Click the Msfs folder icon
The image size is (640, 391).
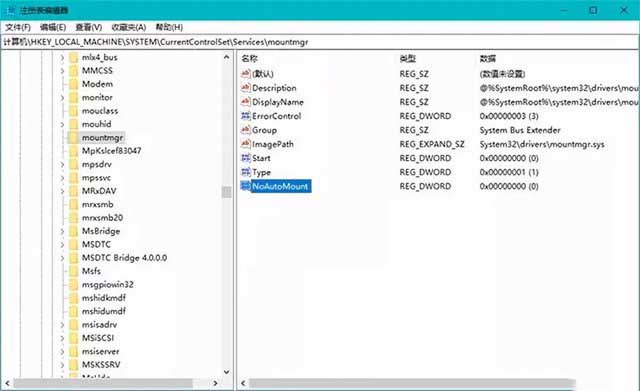(x=73, y=271)
